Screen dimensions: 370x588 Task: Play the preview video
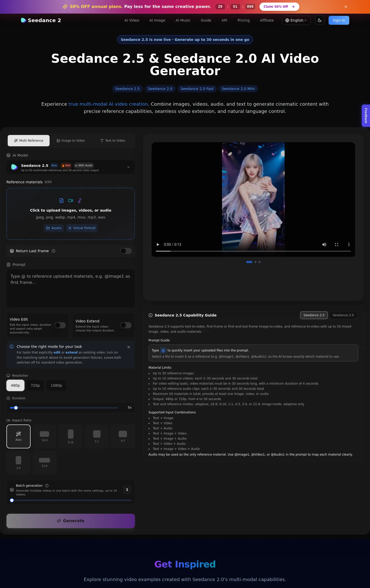[x=158, y=245]
